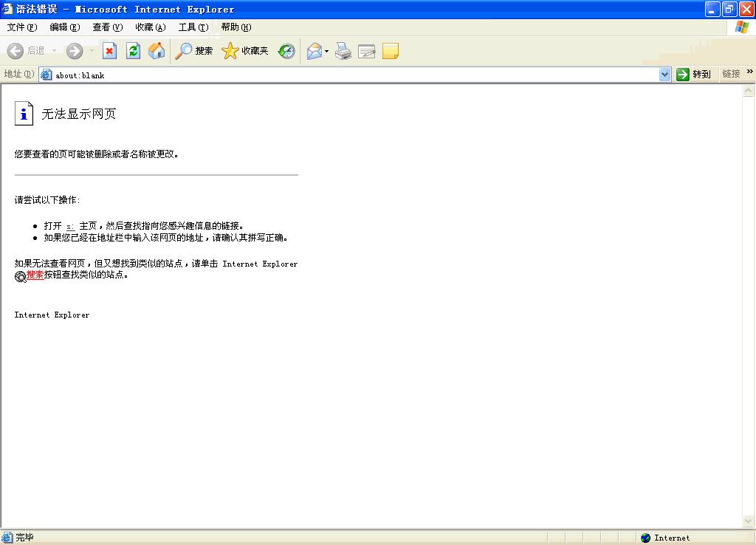756x545 pixels.
Task: Click the 地址(D) address label
Action: [18, 74]
